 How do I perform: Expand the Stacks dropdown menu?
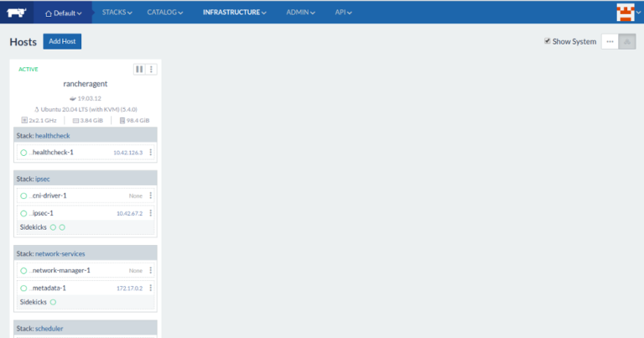coord(117,13)
